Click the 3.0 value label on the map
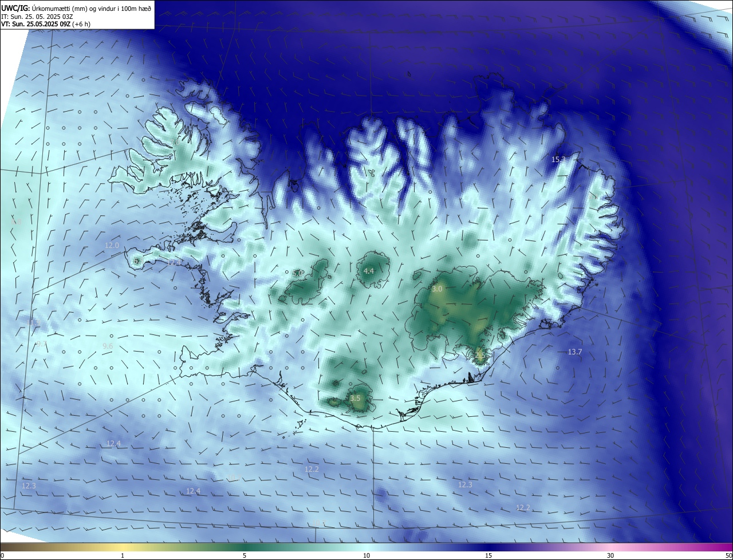 point(437,289)
